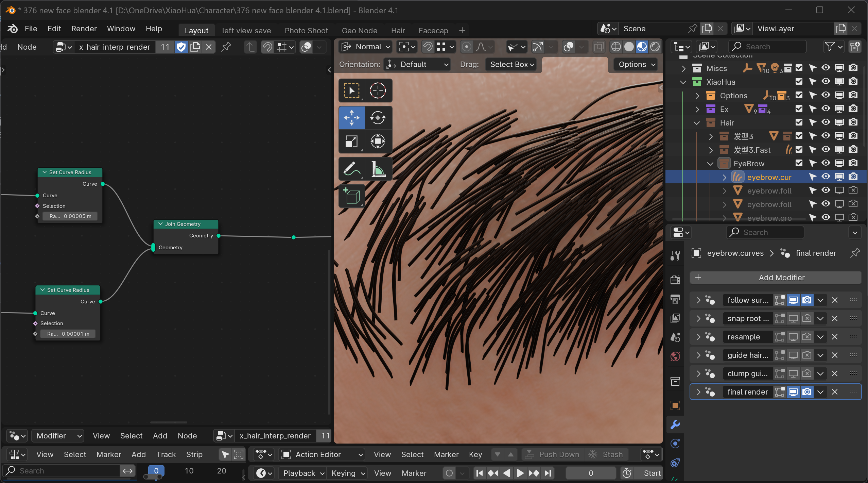Switch viewport to wireframe shading
The height and width of the screenshot is (483, 868).
click(x=616, y=47)
